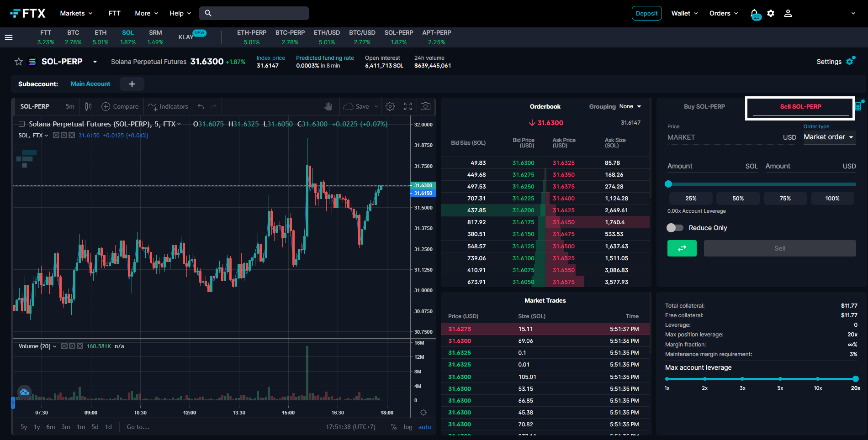
Task: Switch to Buy SOL-PERP tab
Action: [x=704, y=106]
